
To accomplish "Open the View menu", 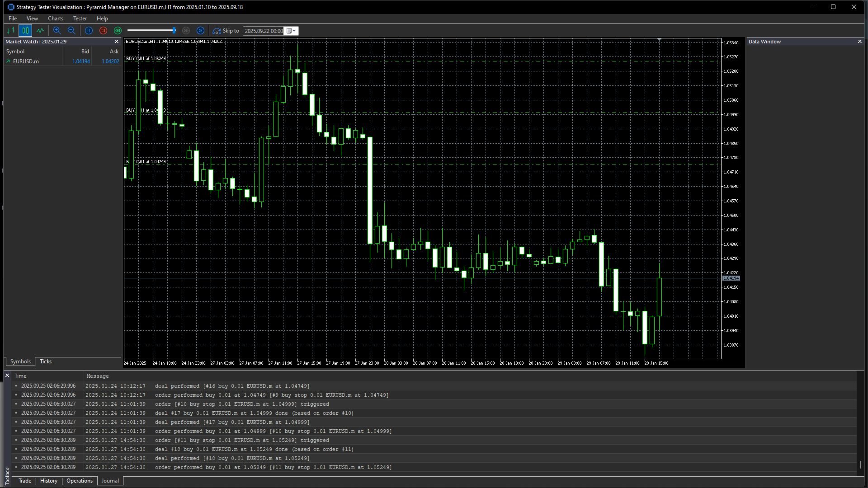I will (x=32, y=19).
